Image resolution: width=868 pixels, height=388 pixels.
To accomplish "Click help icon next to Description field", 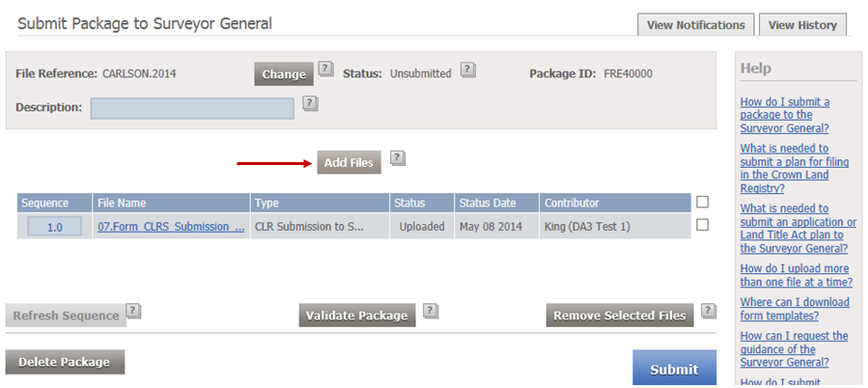I will pyautogui.click(x=310, y=103).
